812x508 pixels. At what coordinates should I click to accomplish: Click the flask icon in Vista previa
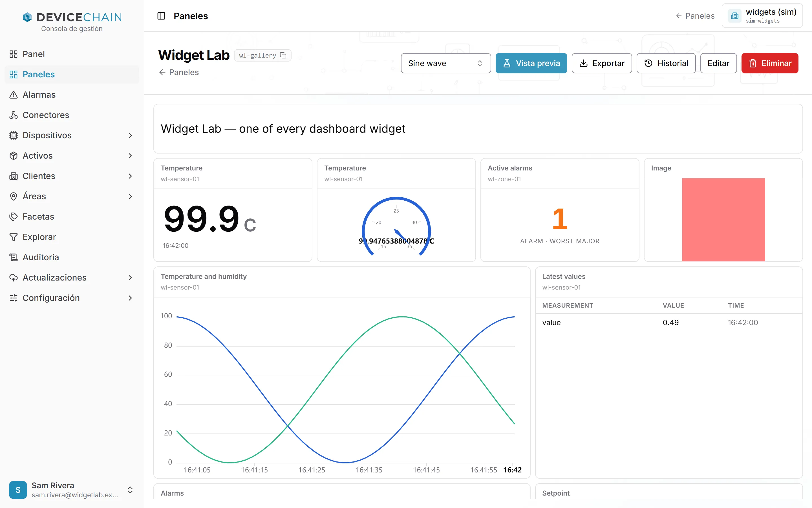pyautogui.click(x=507, y=63)
